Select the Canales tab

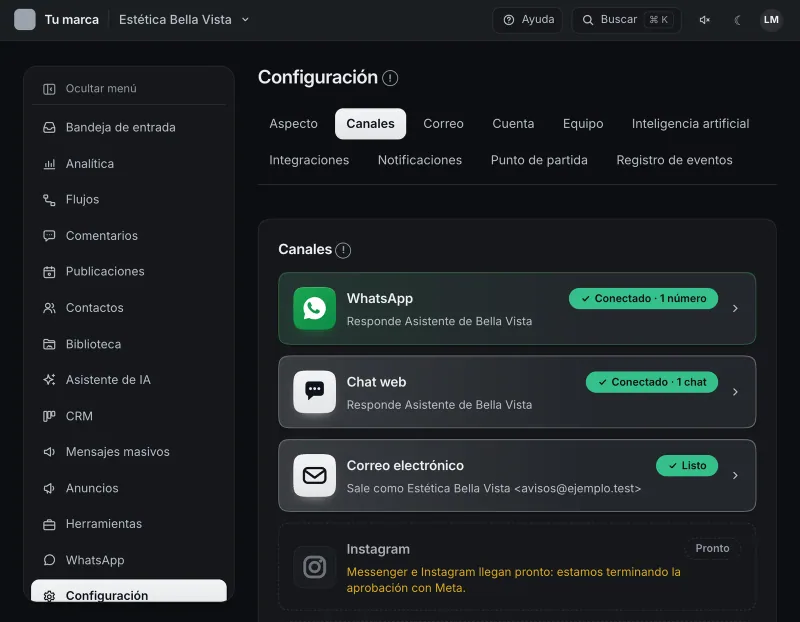370,123
